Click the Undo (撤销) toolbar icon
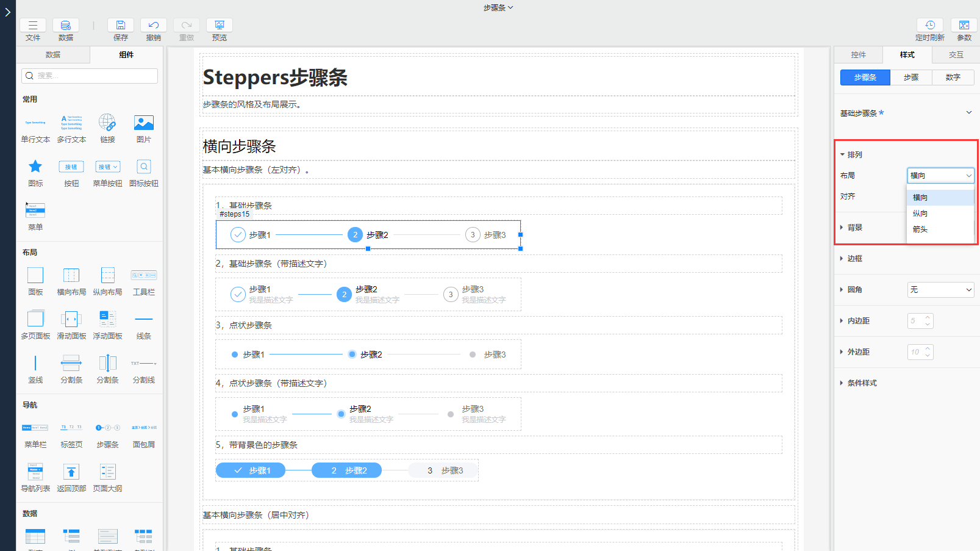Image resolution: width=980 pixels, height=551 pixels. (x=154, y=26)
